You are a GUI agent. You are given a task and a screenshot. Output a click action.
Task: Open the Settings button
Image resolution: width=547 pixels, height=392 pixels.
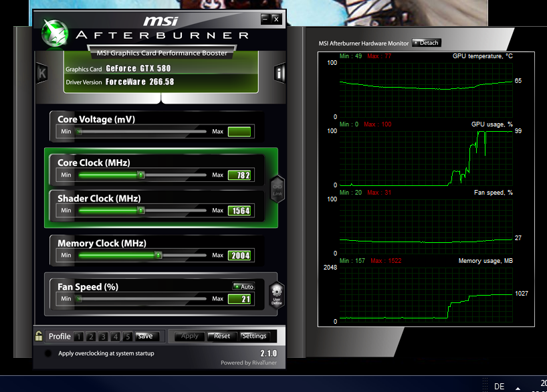(255, 336)
